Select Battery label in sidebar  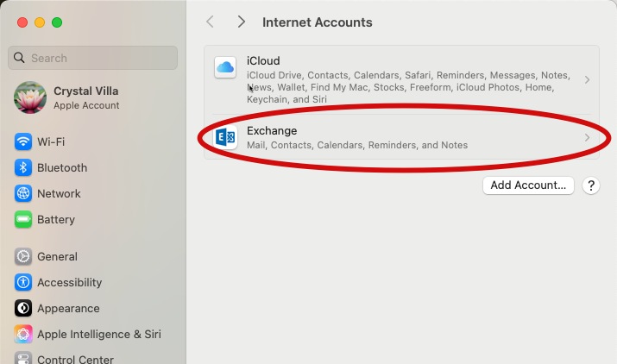pyautogui.click(x=56, y=220)
